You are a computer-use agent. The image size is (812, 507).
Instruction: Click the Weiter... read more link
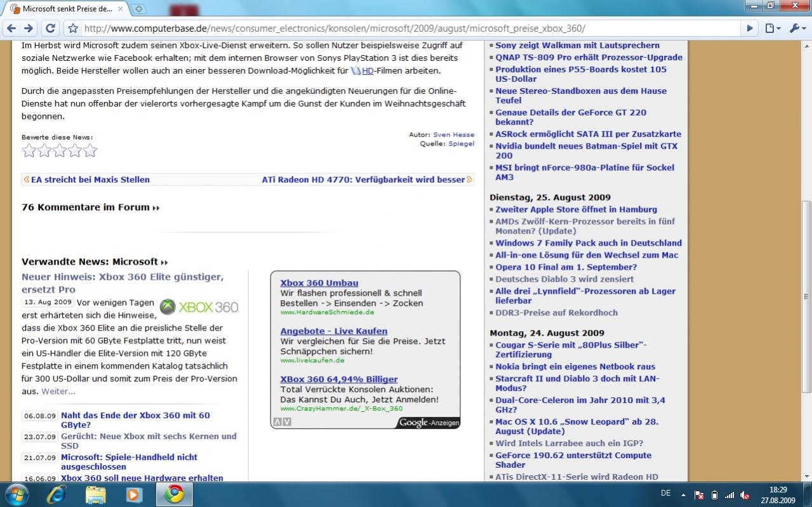pyautogui.click(x=58, y=392)
